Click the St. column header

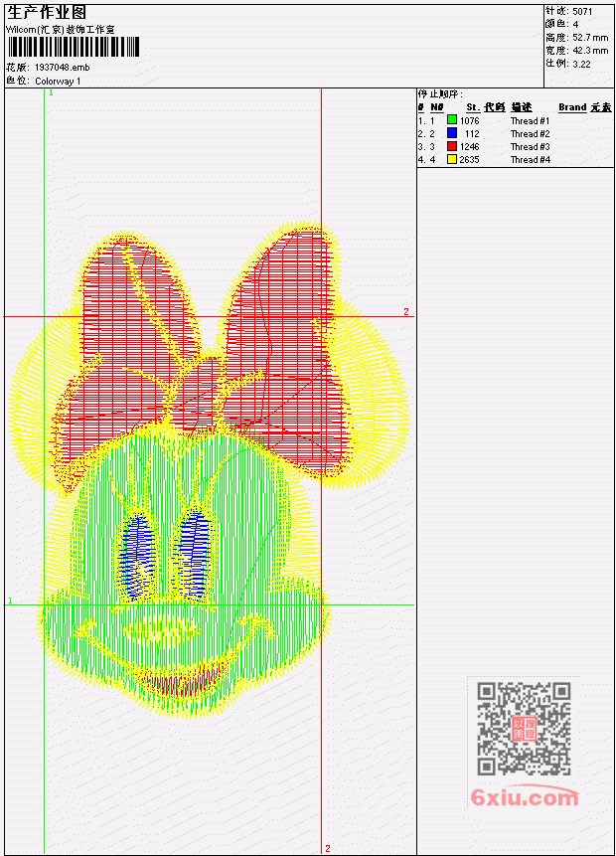pyautogui.click(x=473, y=107)
